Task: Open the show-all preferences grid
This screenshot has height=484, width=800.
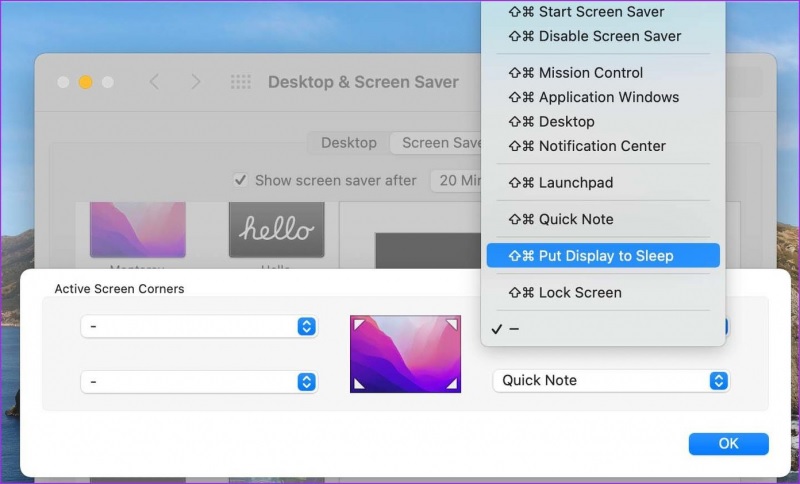Action: click(240, 82)
